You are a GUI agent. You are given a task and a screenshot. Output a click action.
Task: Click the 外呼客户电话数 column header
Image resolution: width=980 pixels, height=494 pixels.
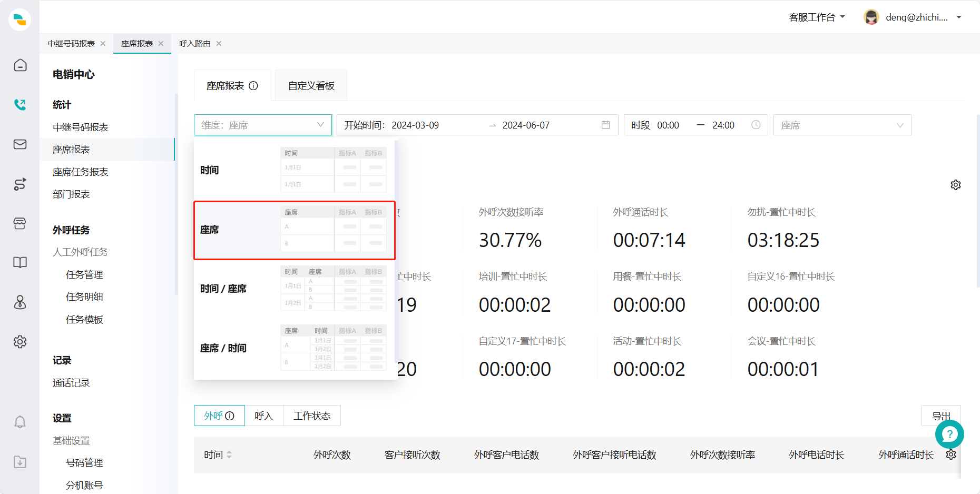click(506, 455)
